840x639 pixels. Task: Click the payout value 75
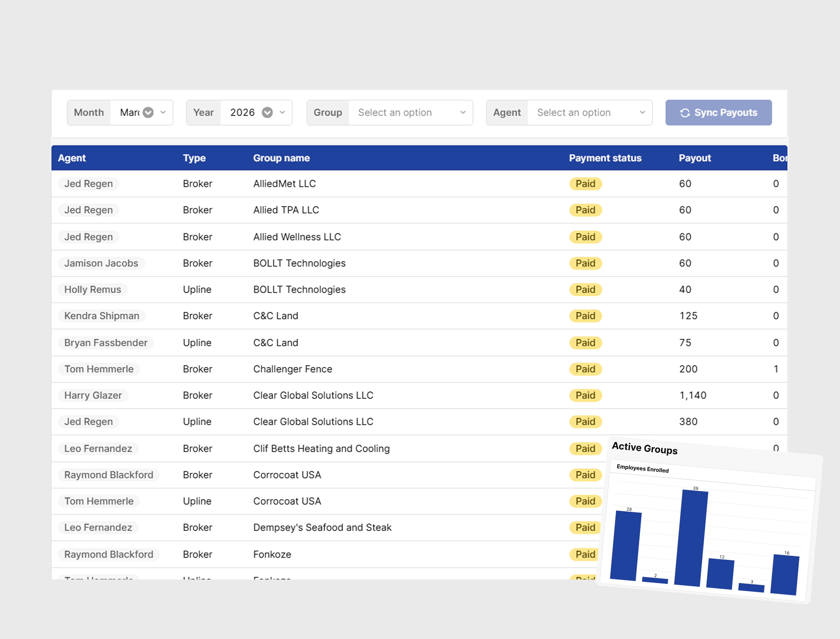[685, 343]
